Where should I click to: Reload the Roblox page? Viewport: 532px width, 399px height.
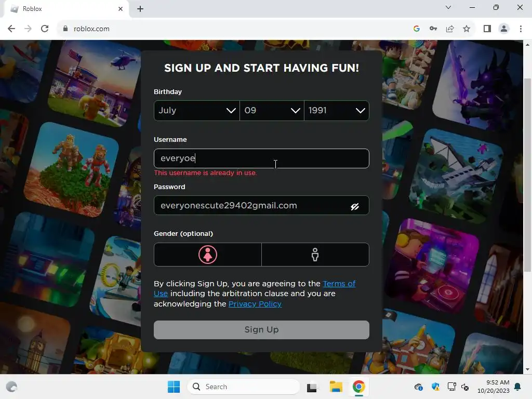click(x=45, y=29)
